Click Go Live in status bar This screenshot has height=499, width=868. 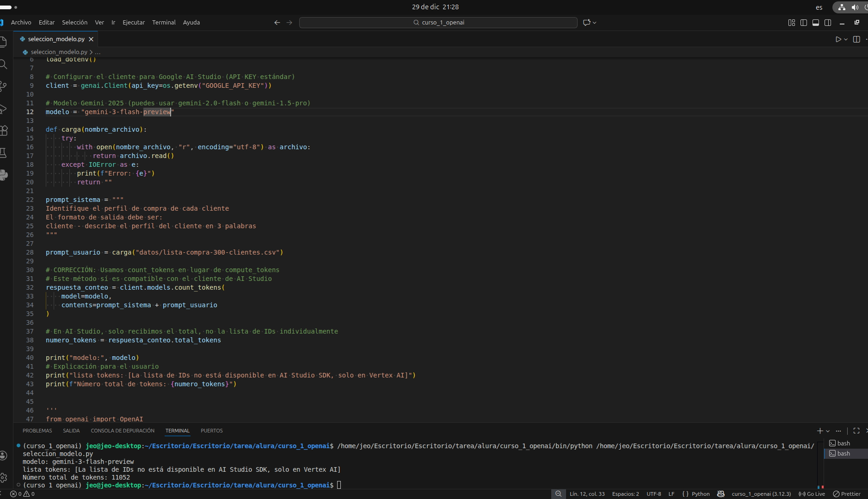tap(812, 494)
